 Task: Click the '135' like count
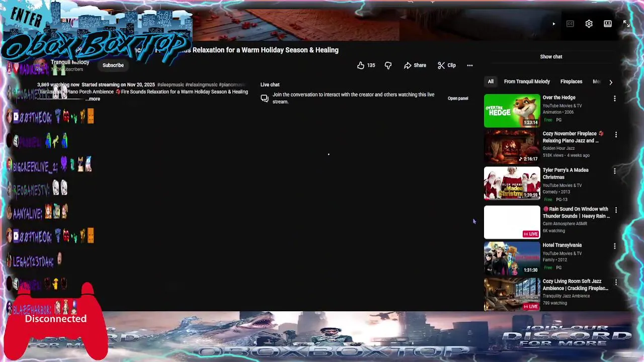point(371,65)
